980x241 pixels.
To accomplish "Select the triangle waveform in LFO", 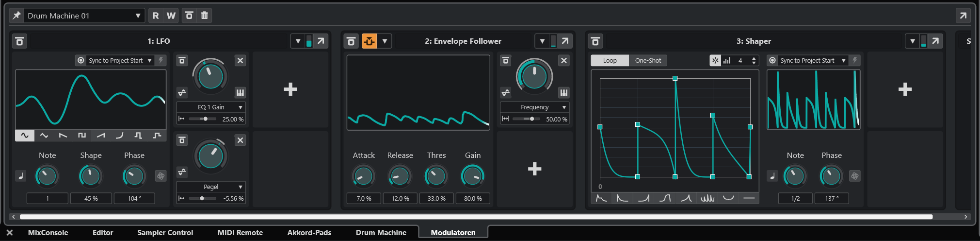I will (44, 136).
